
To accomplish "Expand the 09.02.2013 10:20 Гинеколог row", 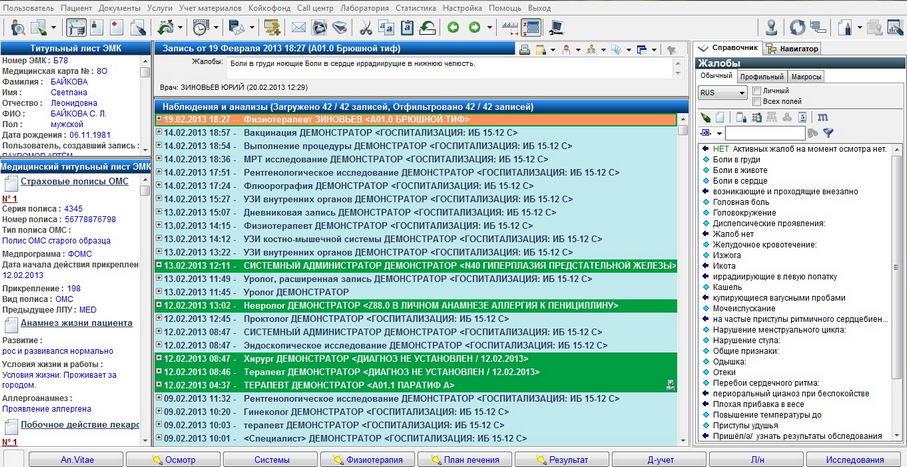I will 159,411.
